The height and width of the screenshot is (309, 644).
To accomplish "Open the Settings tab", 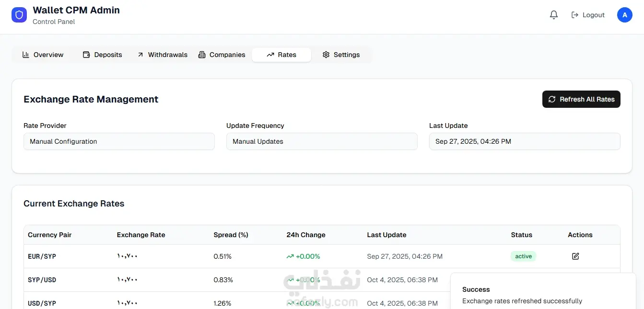I will click(341, 55).
